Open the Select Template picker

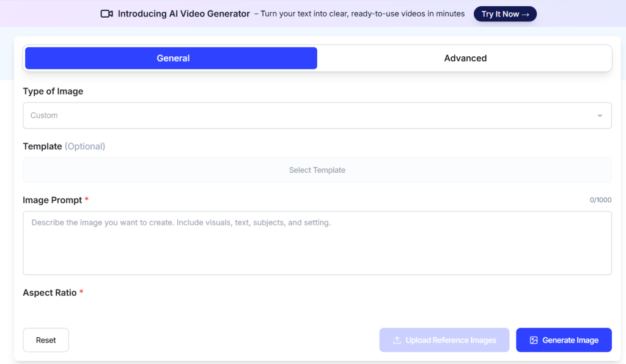[x=317, y=170]
